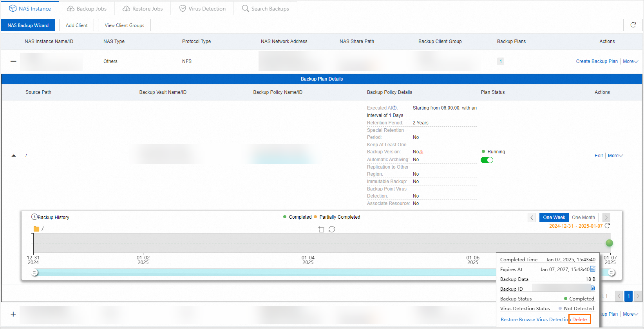Restore from the backup point
644x329 pixels.
pos(509,320)
